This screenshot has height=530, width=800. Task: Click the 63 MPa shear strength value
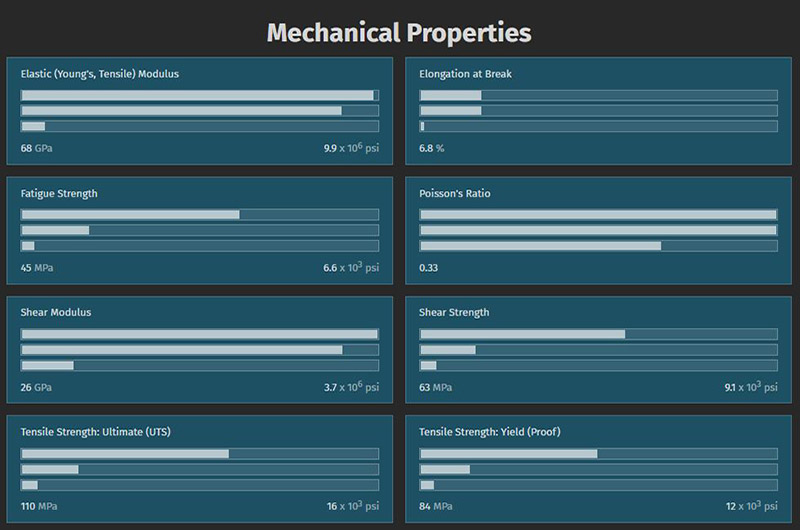click(x=436, y=388)
